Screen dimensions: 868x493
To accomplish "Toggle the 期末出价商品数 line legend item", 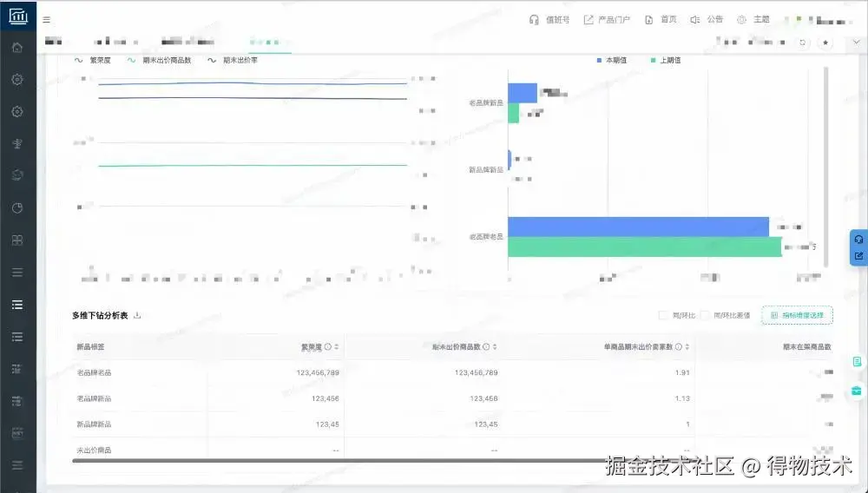I will click(160, 60).
